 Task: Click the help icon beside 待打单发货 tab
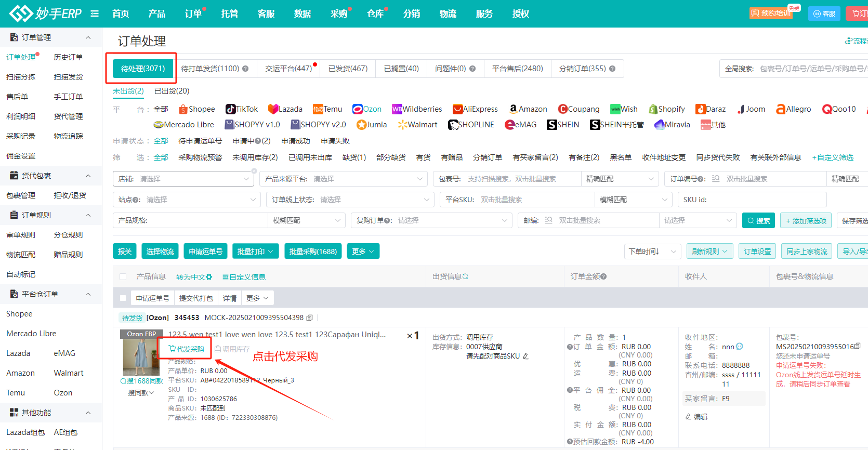click(x=245, y=69)
